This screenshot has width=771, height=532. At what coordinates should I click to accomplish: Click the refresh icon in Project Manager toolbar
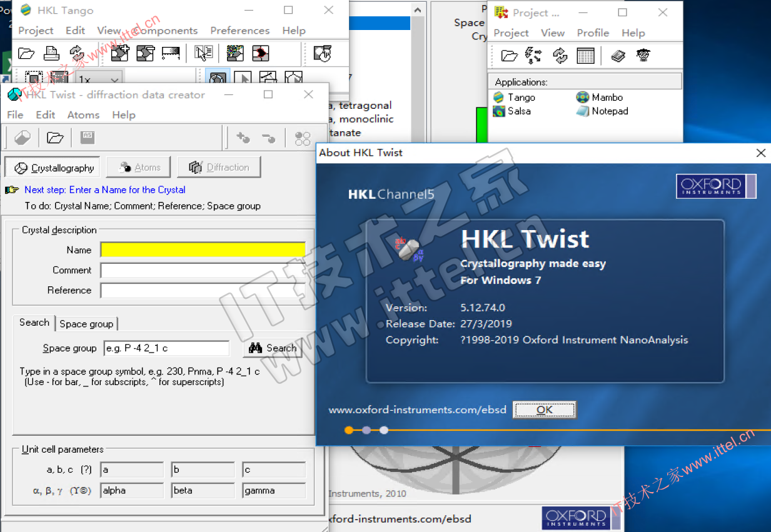coord(560,56)
